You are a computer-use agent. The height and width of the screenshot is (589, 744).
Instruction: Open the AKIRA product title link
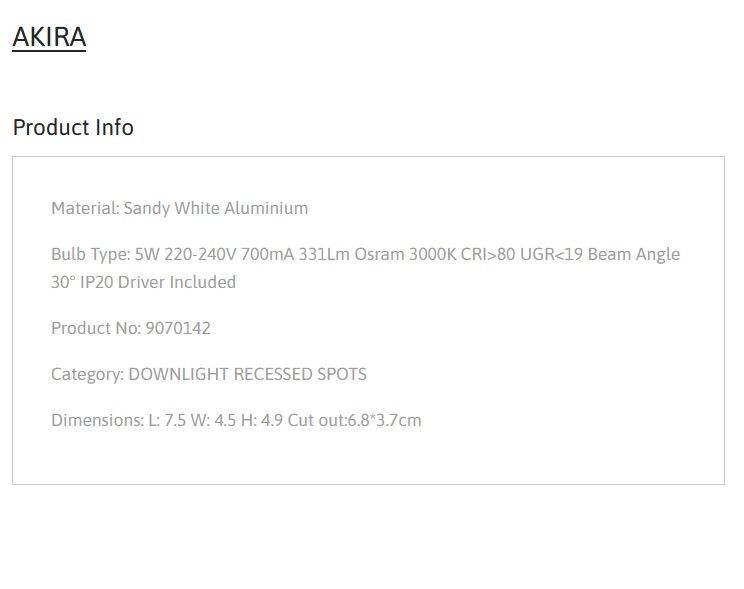click(49, 37)
